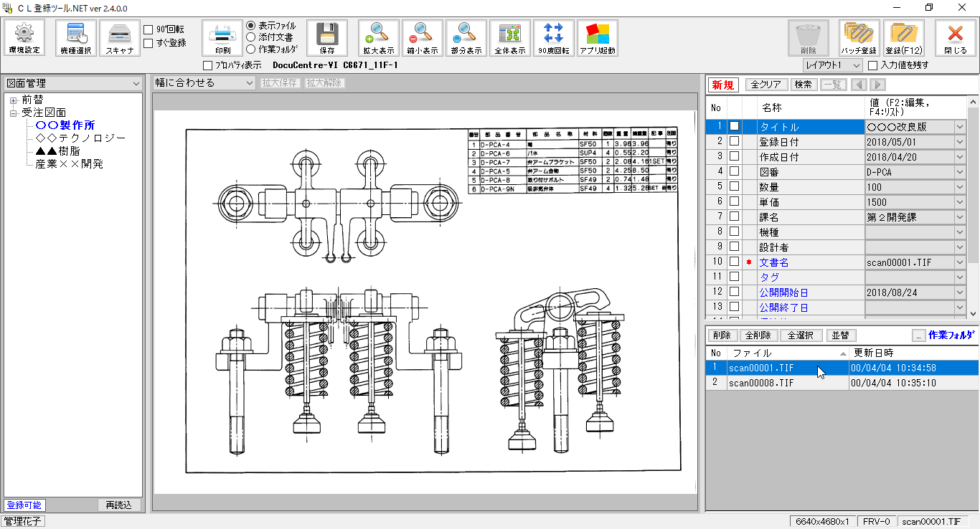Select the 作業フォルダ radio button
This screenshot has height=529, width=980.
pos(251,49)
